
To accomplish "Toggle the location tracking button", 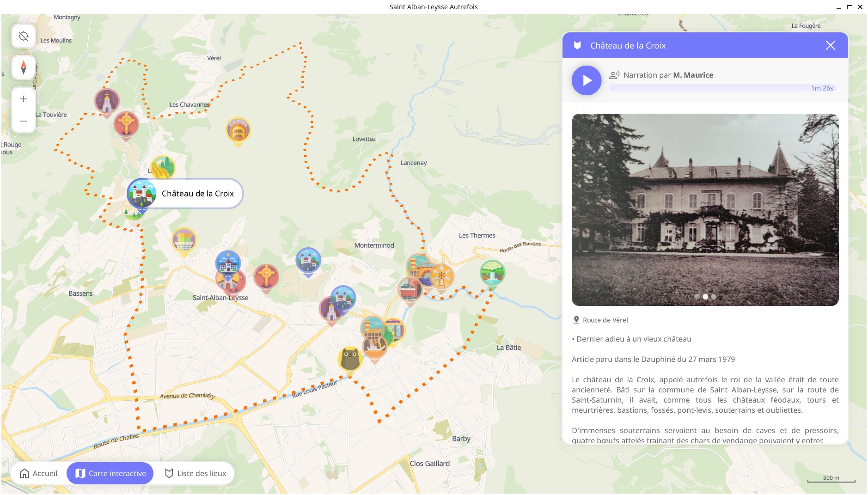I will click(24, 36).
